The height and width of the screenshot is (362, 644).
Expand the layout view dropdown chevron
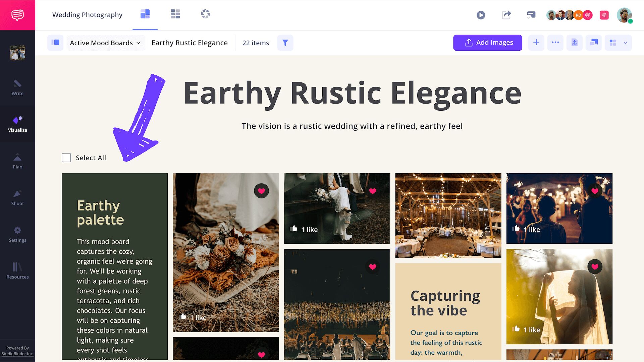click(625, 43)
